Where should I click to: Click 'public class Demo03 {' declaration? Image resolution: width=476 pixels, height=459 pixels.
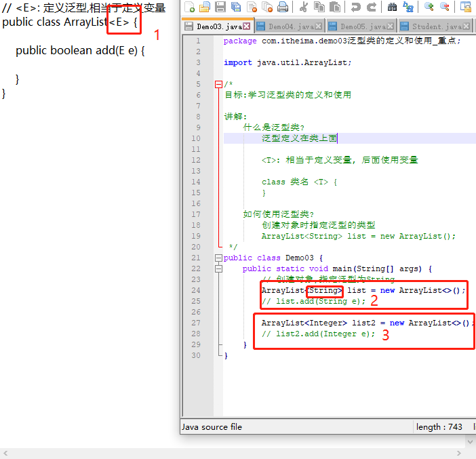click(273, 258)
